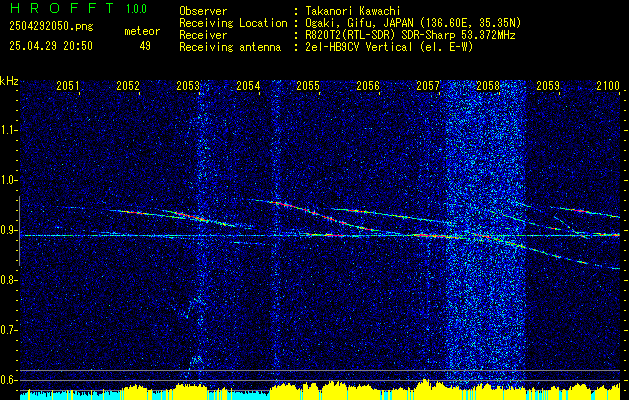Click the Observer field label
This screenshot has width=629, height=400.
pos(203,11)
